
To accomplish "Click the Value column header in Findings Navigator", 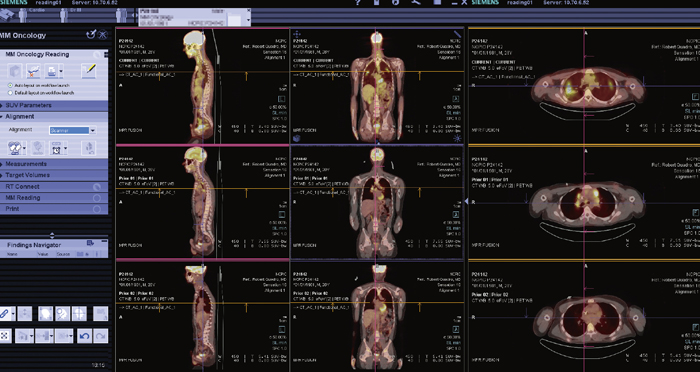I will pyautogui.click(x=43, y=254).
